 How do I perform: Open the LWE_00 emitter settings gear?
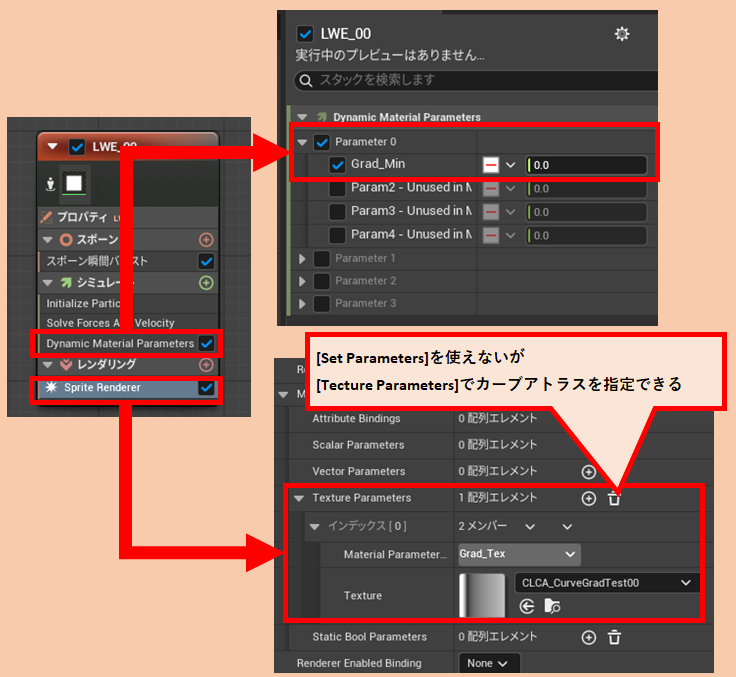click(622, 34)
